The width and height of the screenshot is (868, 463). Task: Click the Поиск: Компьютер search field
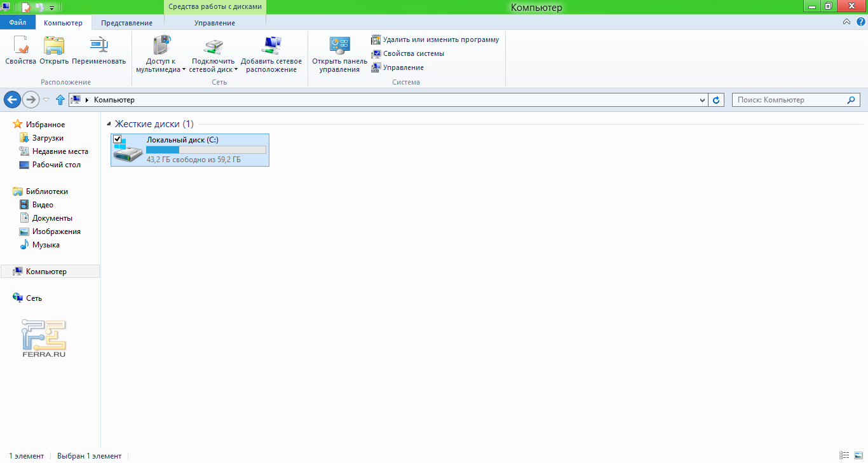click(788, 100)
